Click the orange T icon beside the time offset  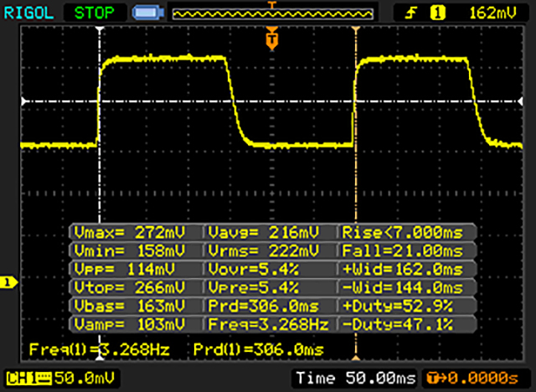[x=430, y=379]
